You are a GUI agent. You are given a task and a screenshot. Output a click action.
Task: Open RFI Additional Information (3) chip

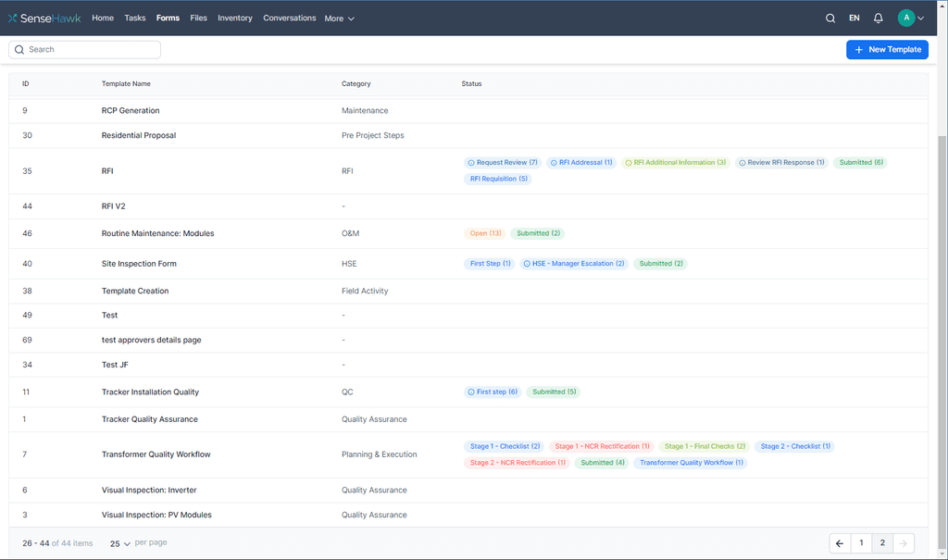coord(675,163)
